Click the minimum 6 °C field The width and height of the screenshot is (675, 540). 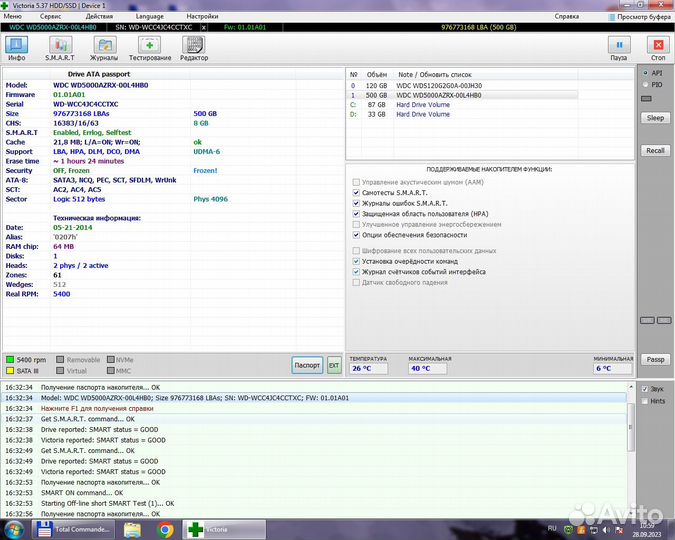(613, 369)
